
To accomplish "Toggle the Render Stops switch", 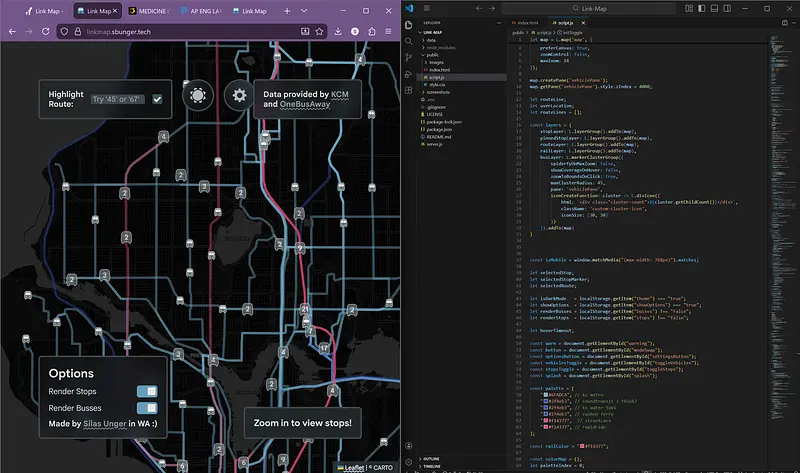I will point(147,391).
